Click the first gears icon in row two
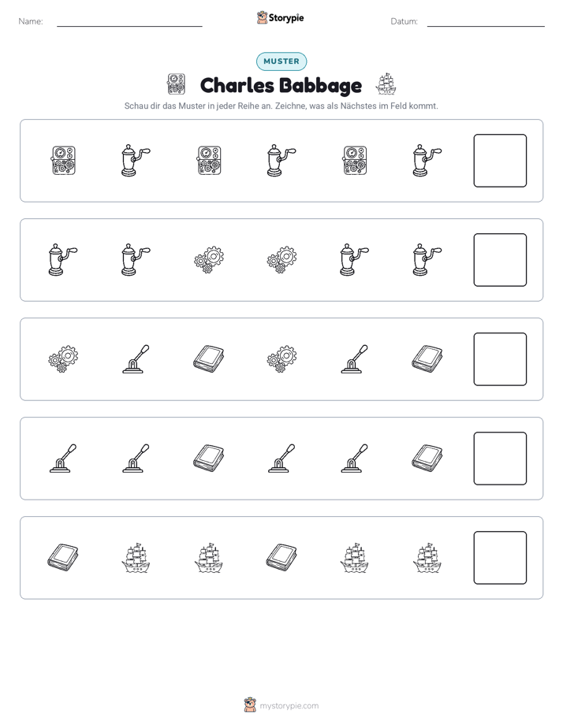 [x=209, y=260]
